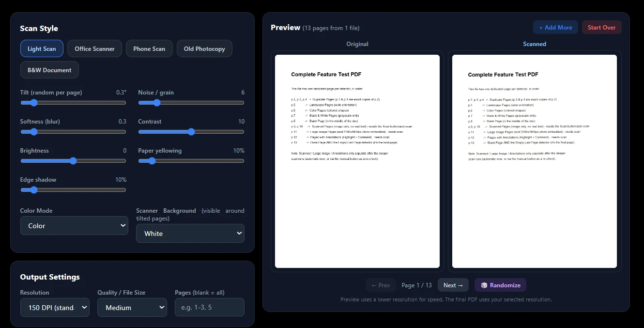Choose the Office Scanner style
Image resolution: width=644 pixels, height=328 pixels.
[94, 48]
